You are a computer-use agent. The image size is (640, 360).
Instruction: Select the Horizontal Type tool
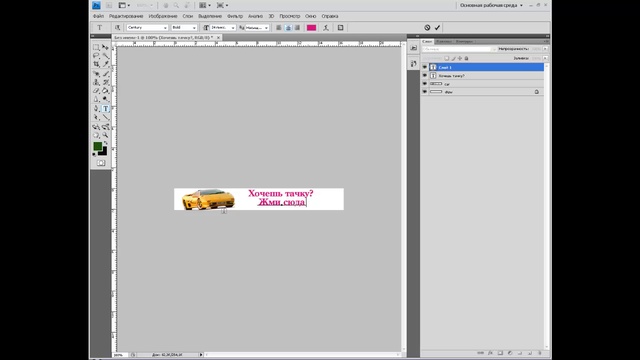tap(106, 109)
